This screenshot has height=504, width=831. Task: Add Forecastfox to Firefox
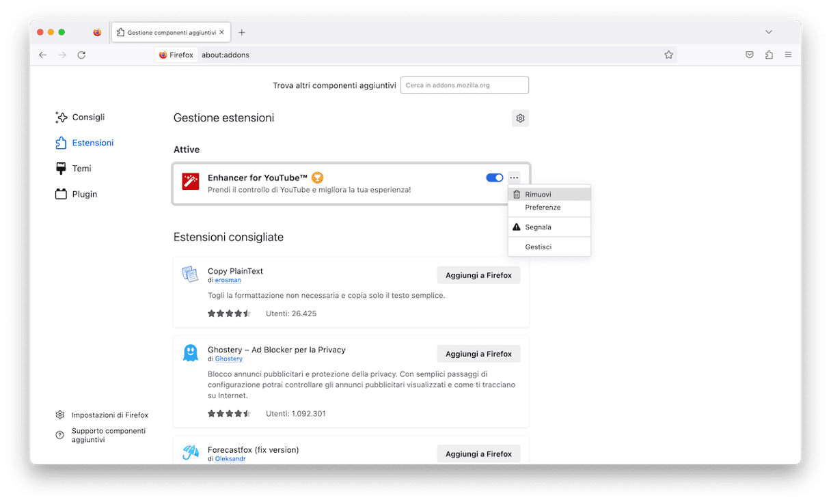click(x=478, y=453)
